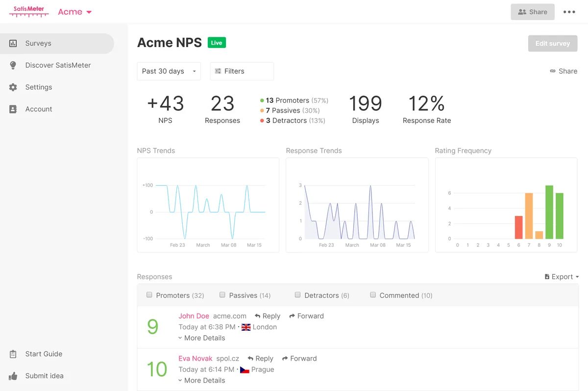
Task: Check the Detractors filter checkbox
Action: (x=297, y=295)
